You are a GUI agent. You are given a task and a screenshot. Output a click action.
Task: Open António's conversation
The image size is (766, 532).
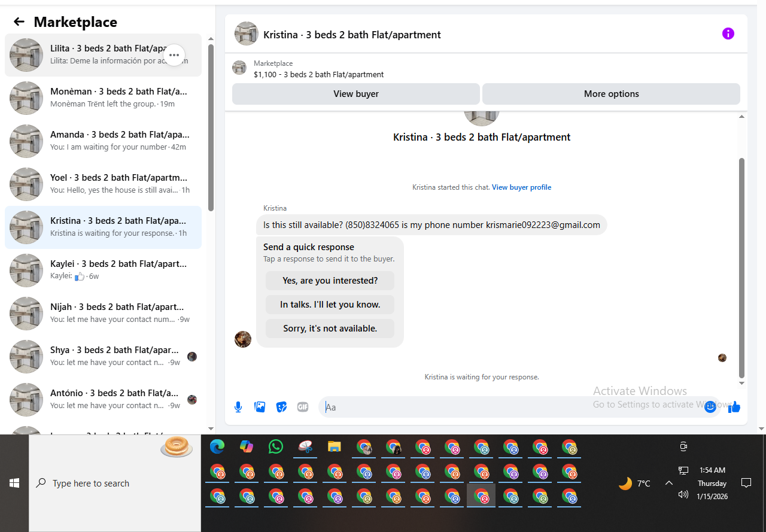103,400
